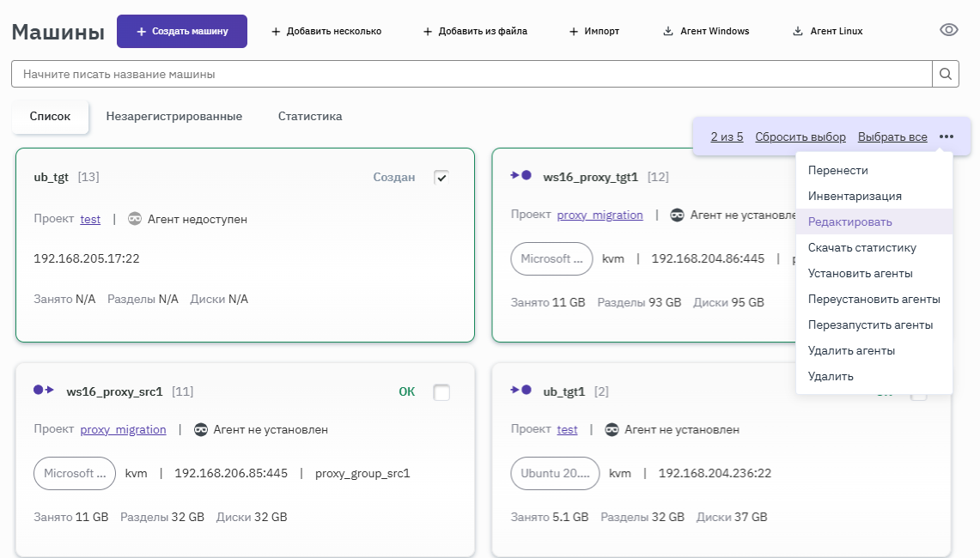
Task: Check the ws16_proxy_src1 machine checkbox
Action: 441,392
